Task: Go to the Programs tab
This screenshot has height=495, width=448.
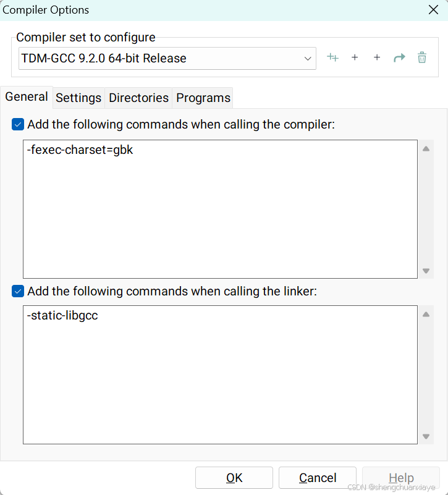Action: [203, 98]
